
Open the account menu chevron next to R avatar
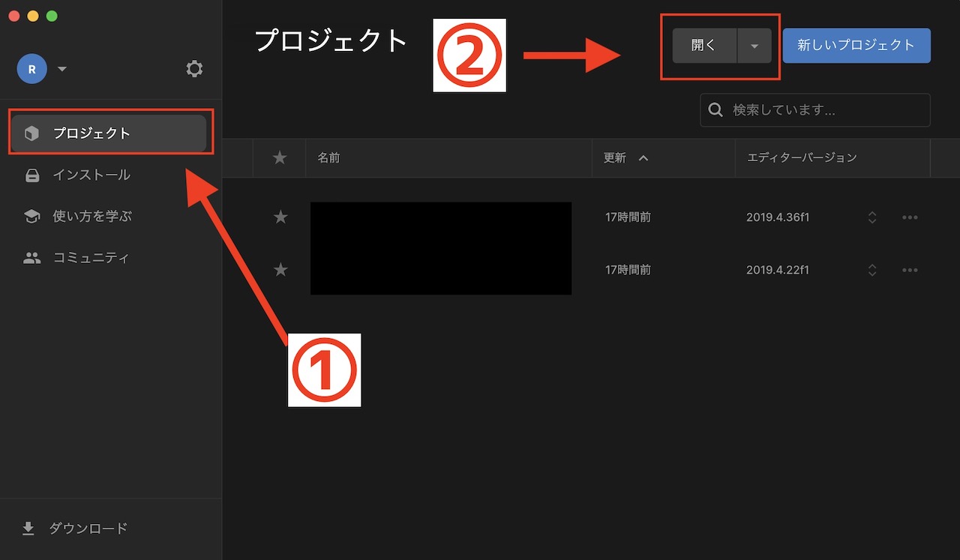62,68
